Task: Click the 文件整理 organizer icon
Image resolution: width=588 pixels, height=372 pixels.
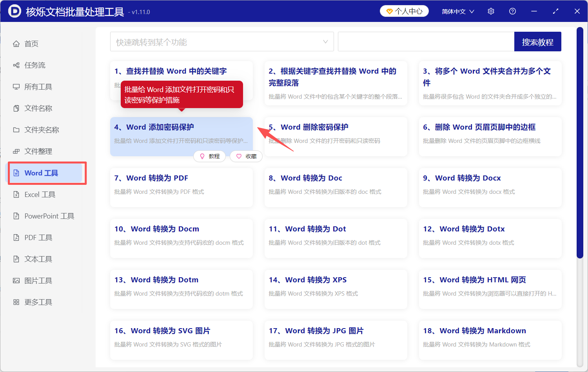Action: (x=16, y=151)
